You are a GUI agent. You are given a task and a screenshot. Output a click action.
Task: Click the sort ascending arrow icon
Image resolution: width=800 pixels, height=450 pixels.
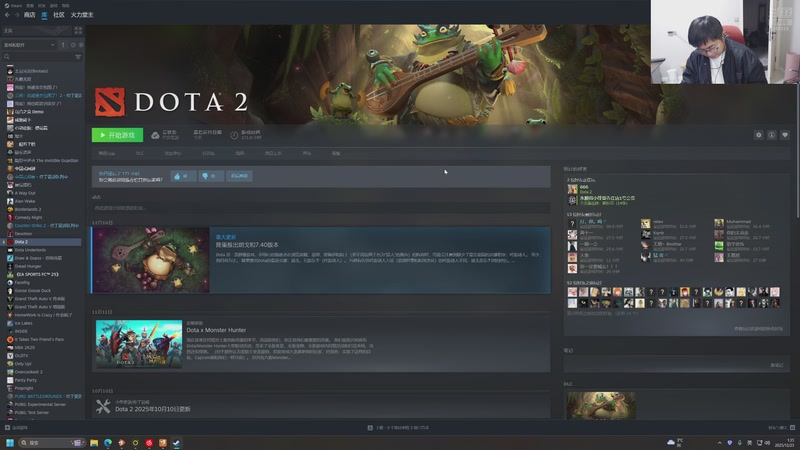63,45
